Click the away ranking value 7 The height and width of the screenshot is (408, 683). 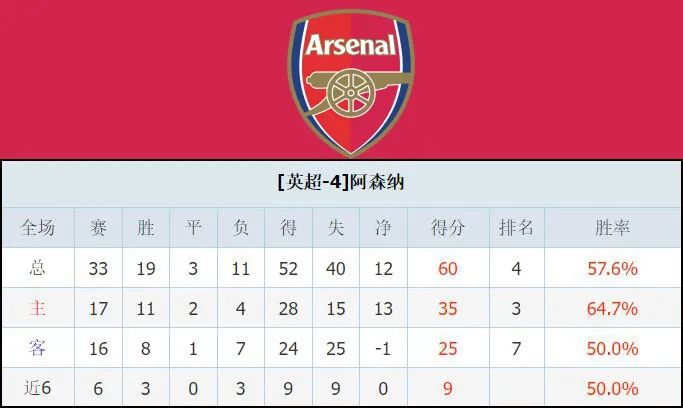click(516, 348)
